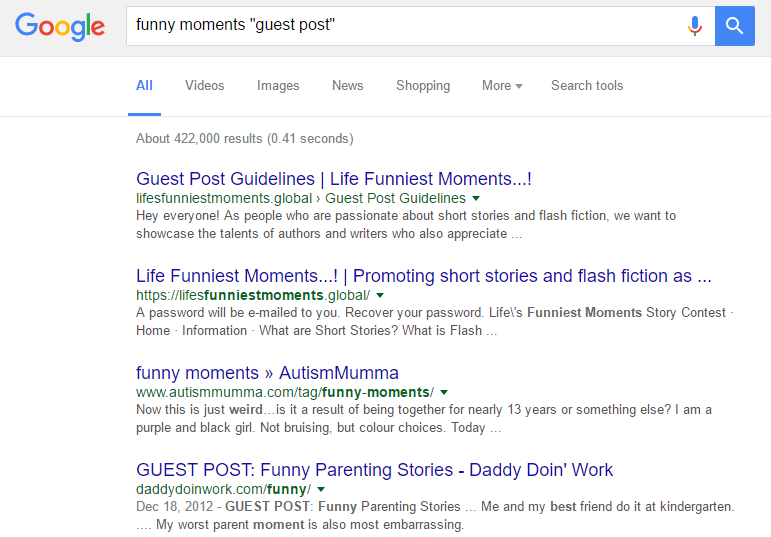This screenshot has height=537, width=771.
Task: Expand arrow beside daddydoinwork.com/funny/
Action: pos(321,489)
